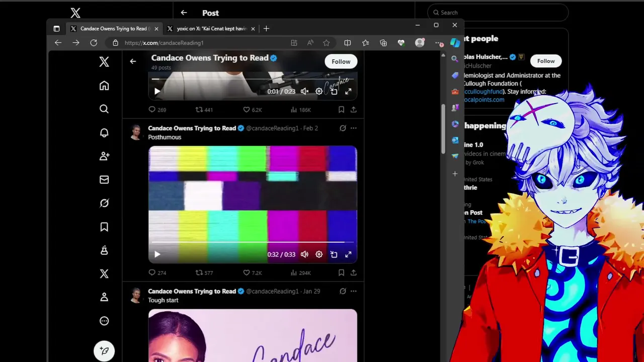Open X Home from the left sidebar
644x362 pixels.
pyautogui.click(x=104, y=86)
